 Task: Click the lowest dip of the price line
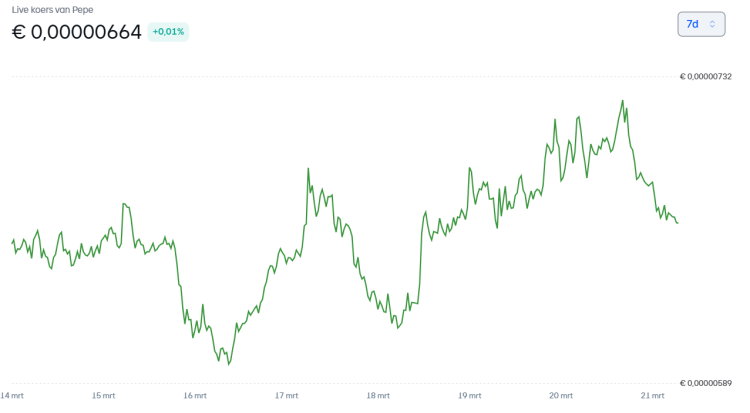(x=229, y=364)
